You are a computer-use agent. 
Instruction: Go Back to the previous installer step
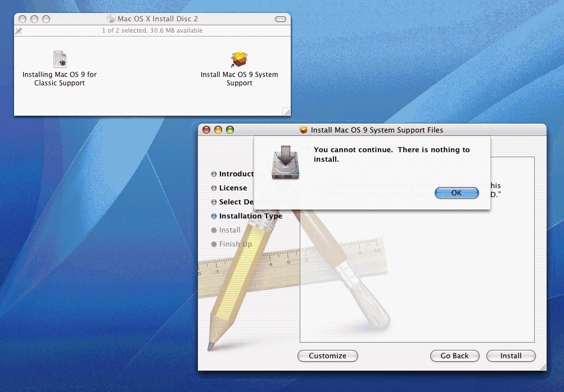tap(454, 355)
